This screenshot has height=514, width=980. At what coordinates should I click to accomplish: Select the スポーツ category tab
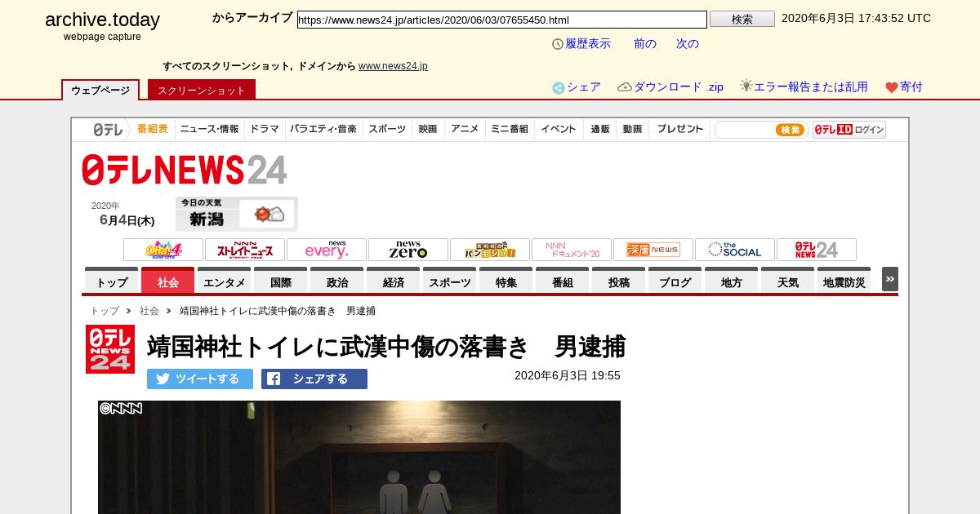(x=450, y=281)
